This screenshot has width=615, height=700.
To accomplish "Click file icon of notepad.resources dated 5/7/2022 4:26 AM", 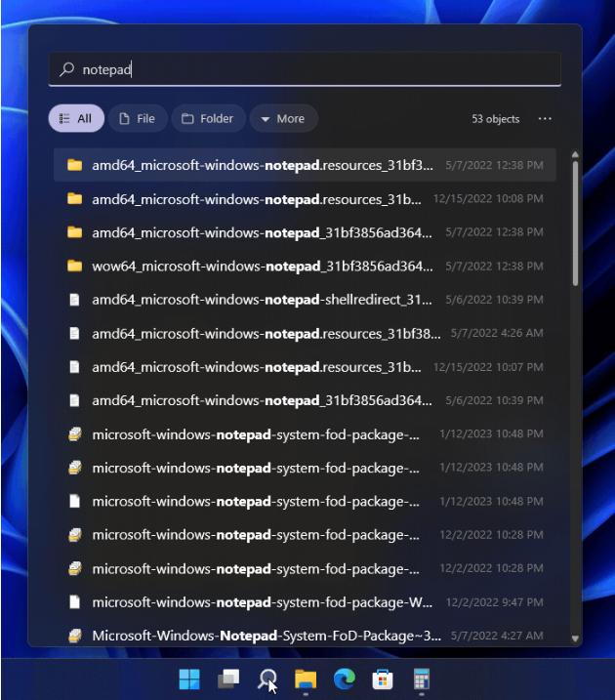I will pyautogui.click(x=74, y=333).
